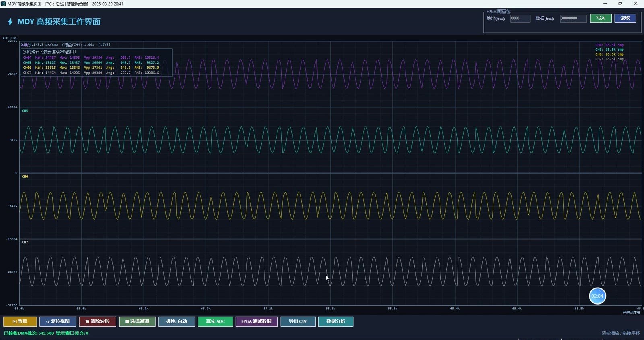Viewport: 644px width, 340px height.
Task: Click the 实时统计 panel title
Action: coord(50,52)
